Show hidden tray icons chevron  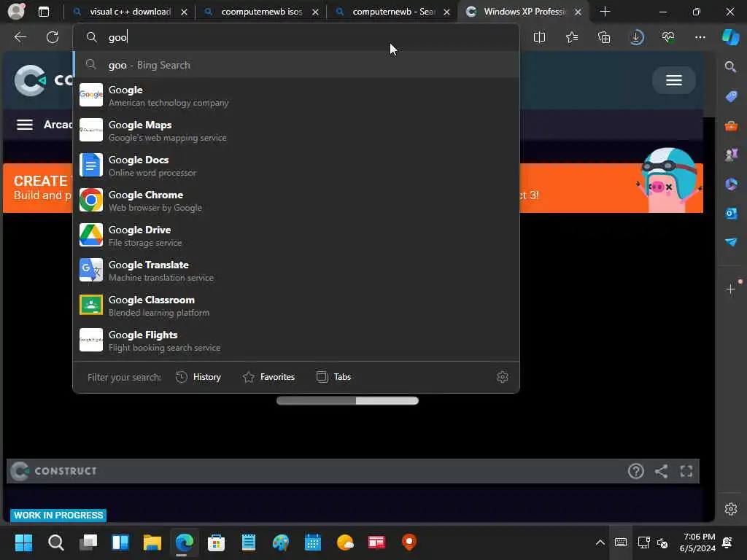(600, 542)
